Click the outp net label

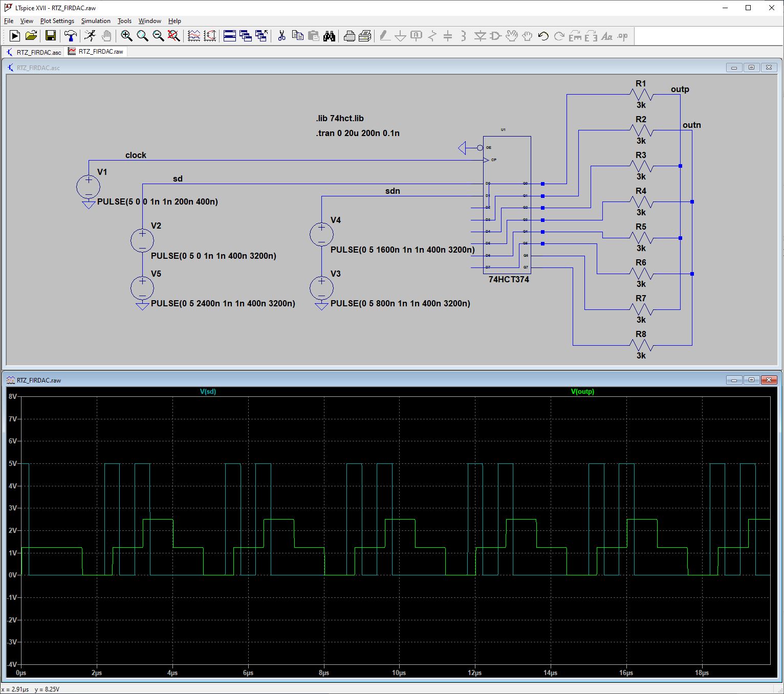coord(680,89)
